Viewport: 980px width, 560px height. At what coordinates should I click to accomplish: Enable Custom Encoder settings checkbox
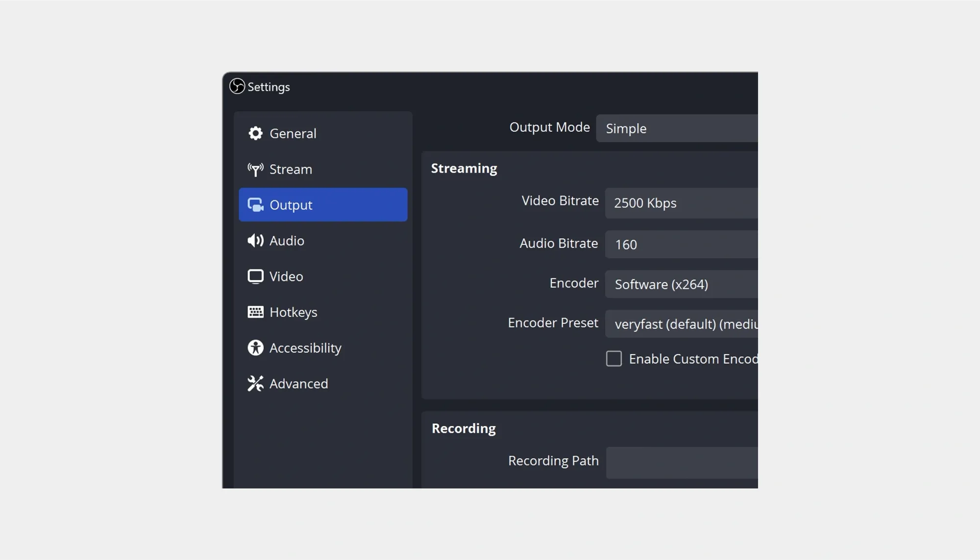point(614,359)
